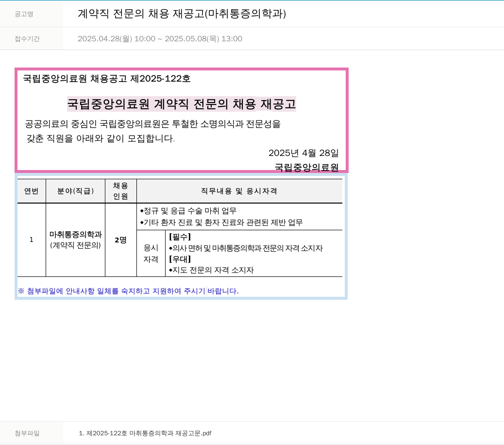The width and height of the screenshot is (504, 445).
Task: Click the 국립중앙의료원 signature under the date
Action: point(307,167)
